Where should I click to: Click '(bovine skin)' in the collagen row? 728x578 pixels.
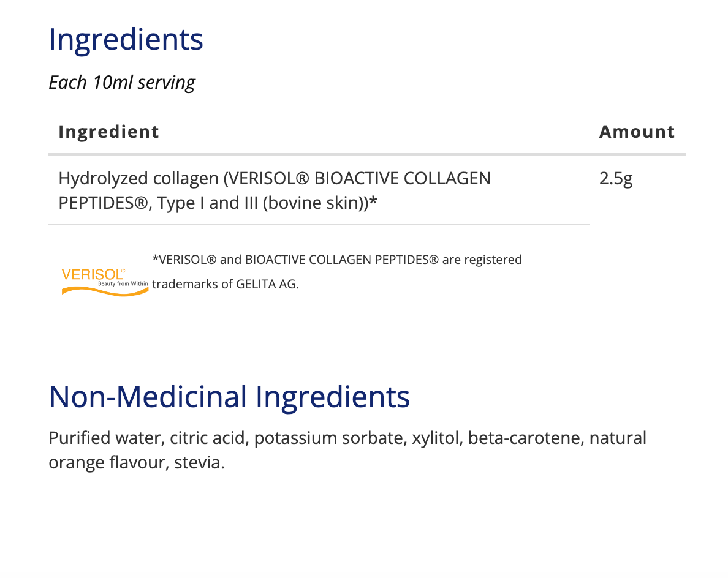(x=314, y=203)
